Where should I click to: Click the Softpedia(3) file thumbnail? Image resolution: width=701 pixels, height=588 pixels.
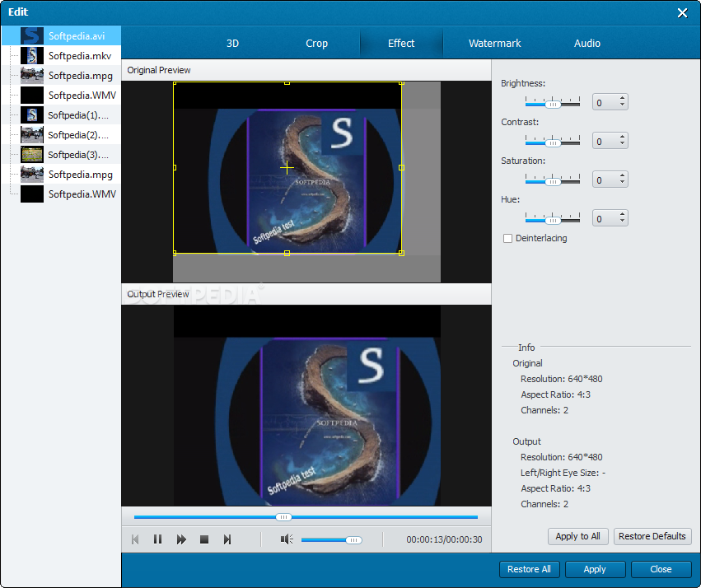tap(32, 154)
